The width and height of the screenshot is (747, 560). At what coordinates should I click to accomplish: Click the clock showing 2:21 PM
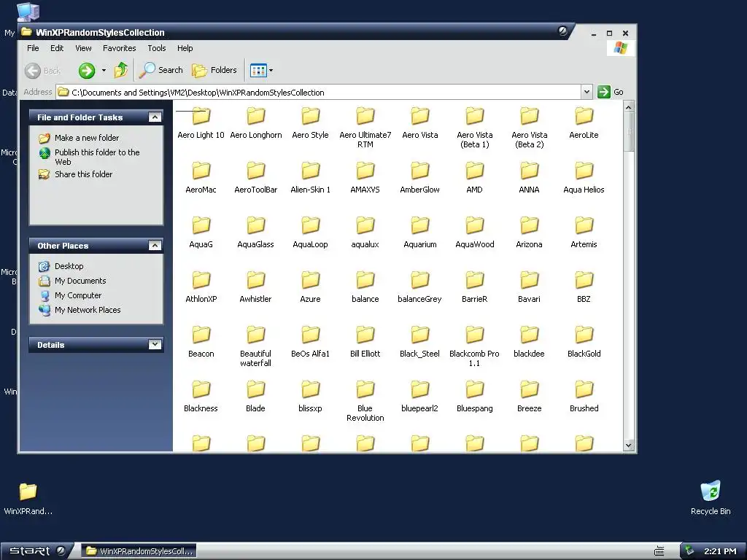pos(720,551)
